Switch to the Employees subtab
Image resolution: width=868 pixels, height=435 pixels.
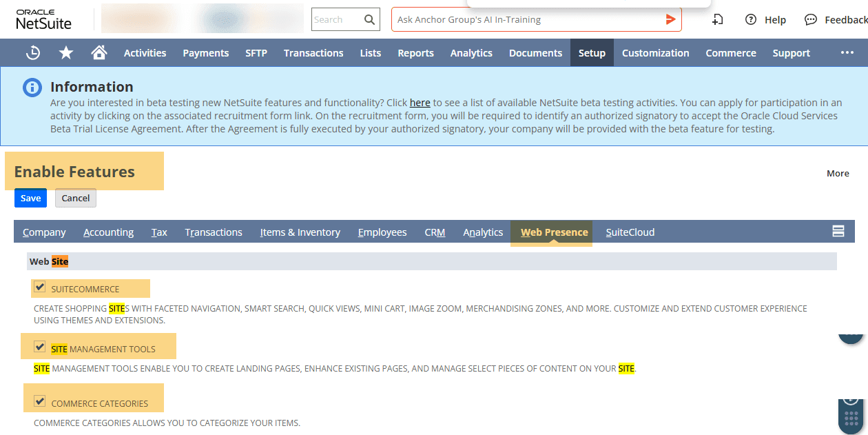click(382, 232)
